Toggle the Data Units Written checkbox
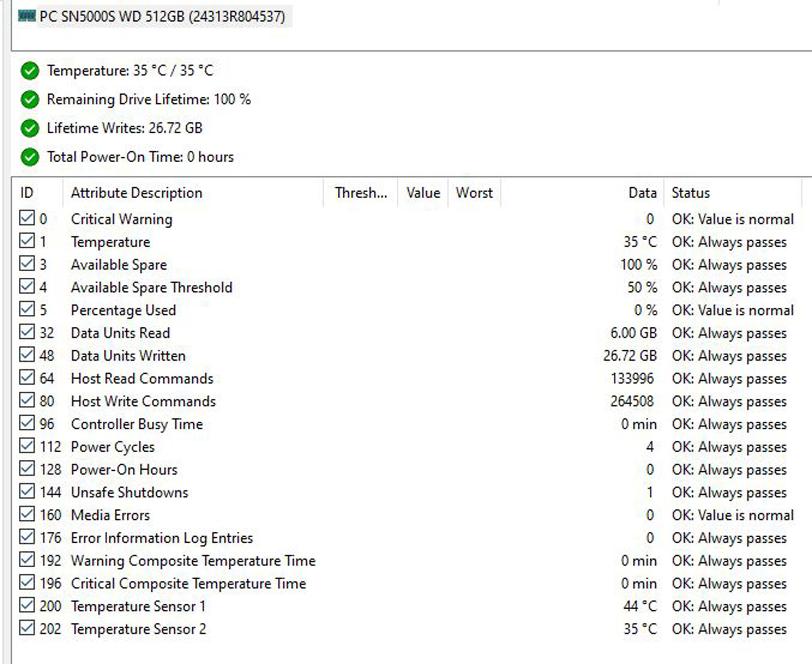 tap(27, 355)
